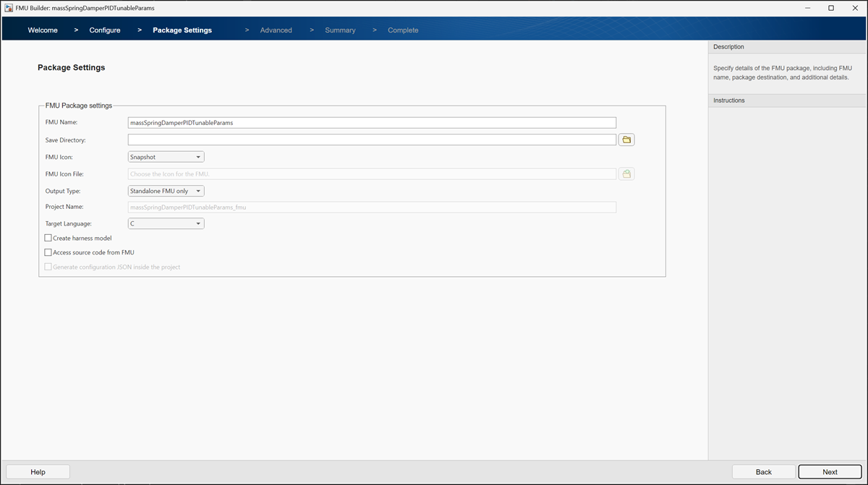Click the FMU Icon File browse icon
The height and width of the screenshot is (485, 868).
coord(626,173)
